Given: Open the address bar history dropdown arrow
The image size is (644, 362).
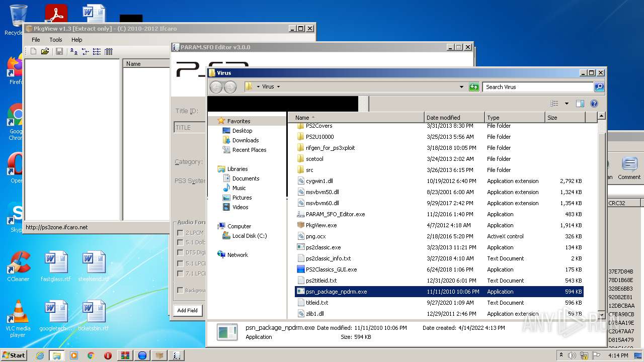Looking at the screenshot, I should pos(461,87).
